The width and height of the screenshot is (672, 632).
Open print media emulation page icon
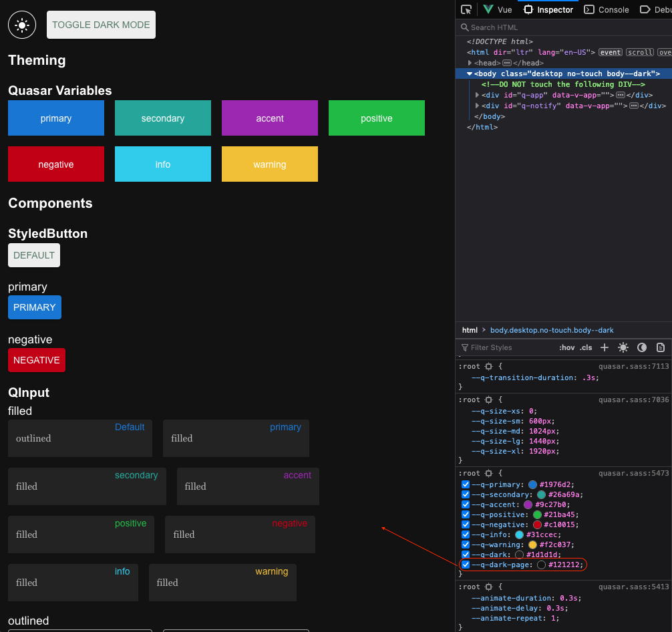pyautogui.click(x=660, y=347)
